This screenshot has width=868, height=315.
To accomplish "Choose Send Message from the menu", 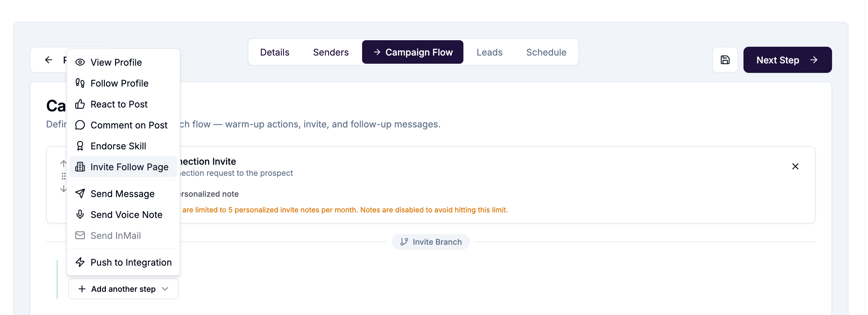I will point(123,193).
